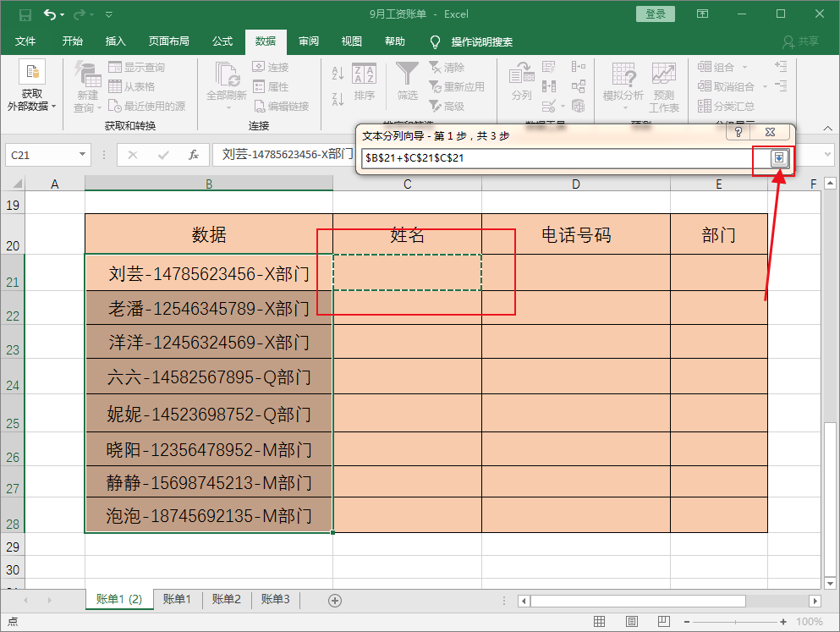The image size is (840, 632).
Task: Click the 登录 sign-in button
Action: [655, 14]
